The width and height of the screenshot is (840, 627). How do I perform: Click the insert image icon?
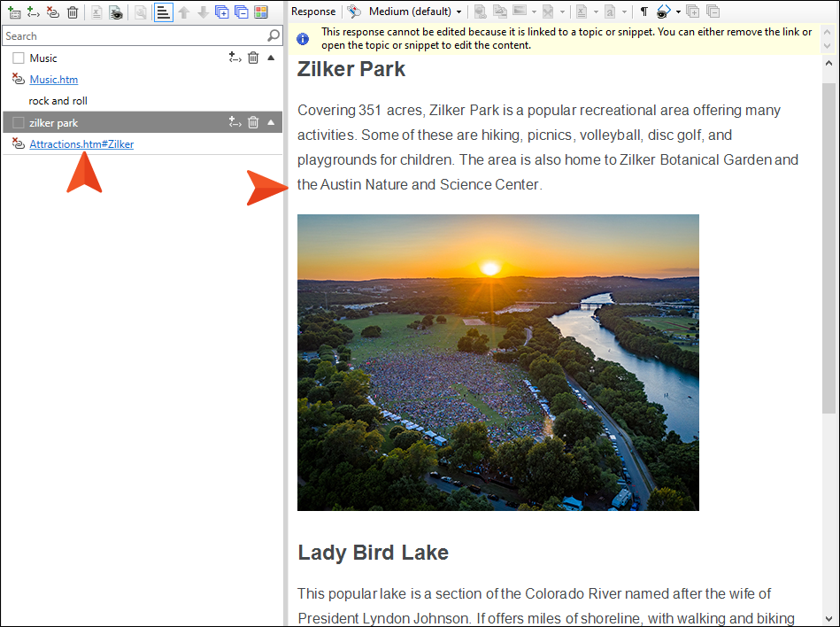(520, 11)
